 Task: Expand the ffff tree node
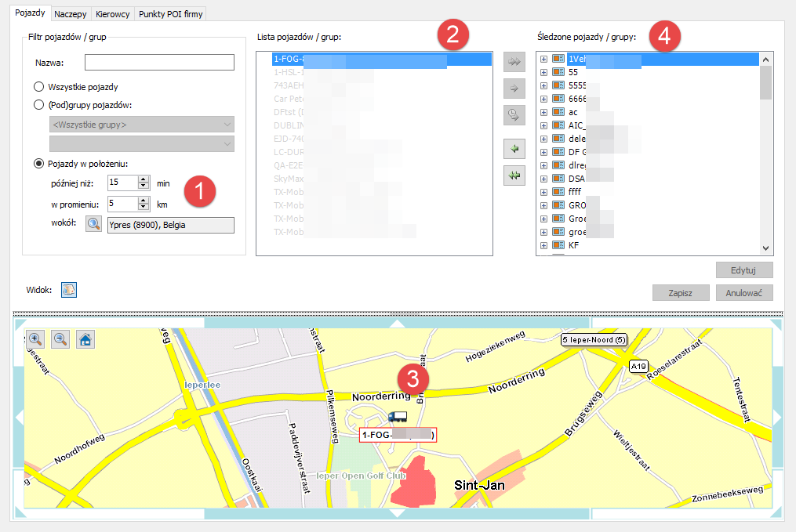pos(543,191)
